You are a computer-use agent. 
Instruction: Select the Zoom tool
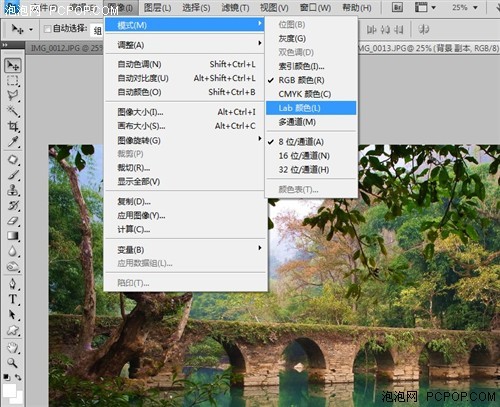(x=13, y=363)
